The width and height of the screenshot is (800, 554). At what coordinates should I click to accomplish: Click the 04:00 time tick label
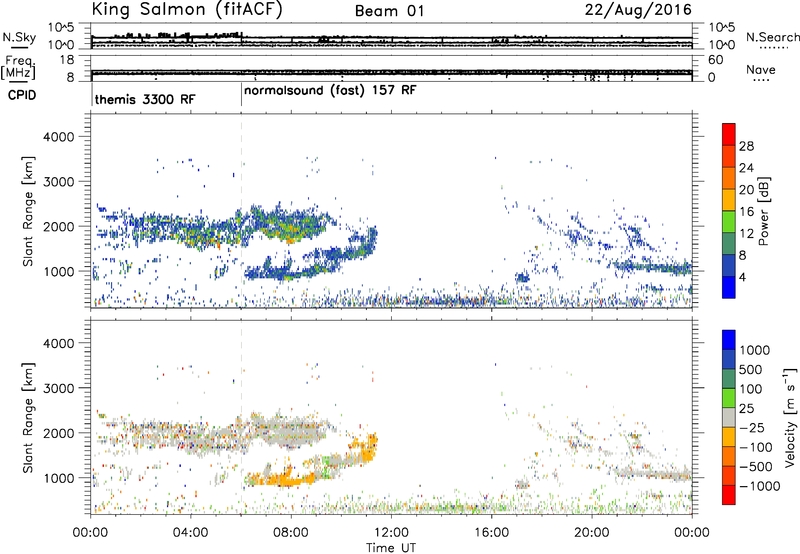[x=190, y=533]
